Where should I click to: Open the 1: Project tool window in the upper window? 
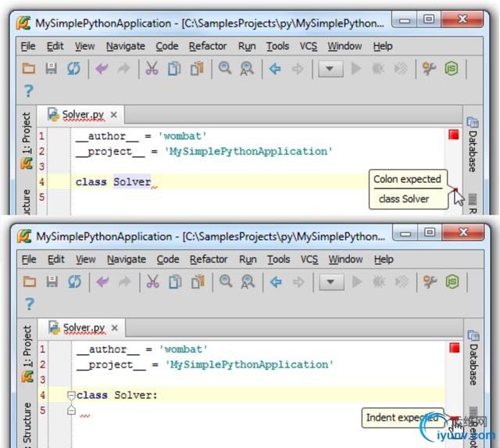click(27, 139)
